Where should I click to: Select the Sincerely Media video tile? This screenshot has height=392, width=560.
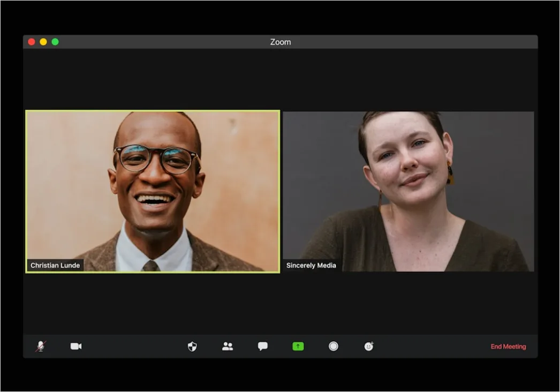[408, 192]
